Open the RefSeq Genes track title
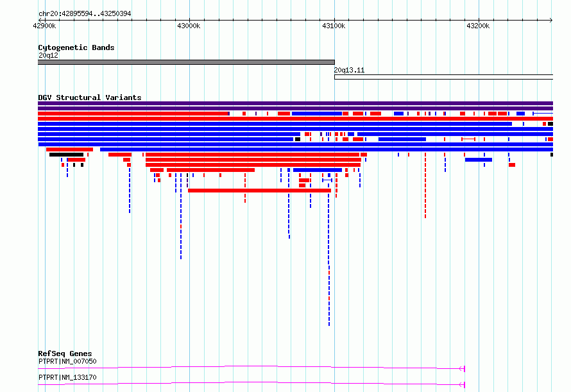Screen dimensions: 571x392 (x=65, y=354)
